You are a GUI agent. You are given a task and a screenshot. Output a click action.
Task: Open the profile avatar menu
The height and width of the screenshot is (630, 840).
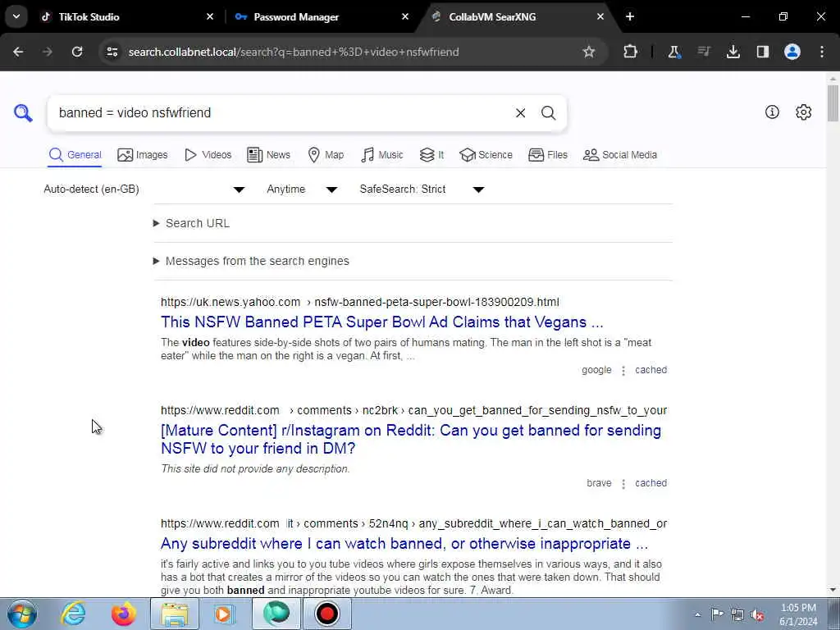792,52
